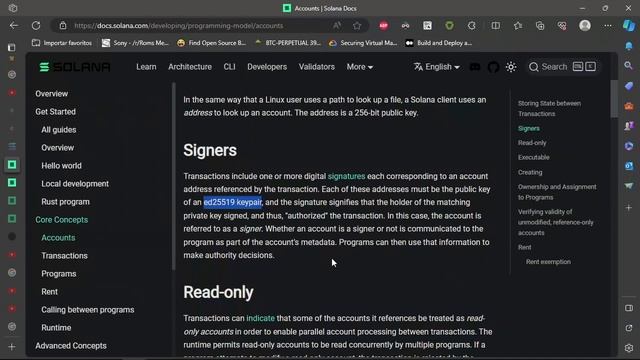Select Overview at top of sidebar
Screen dimensions: 640x360
pyautogui.click(x=51, y=94)
